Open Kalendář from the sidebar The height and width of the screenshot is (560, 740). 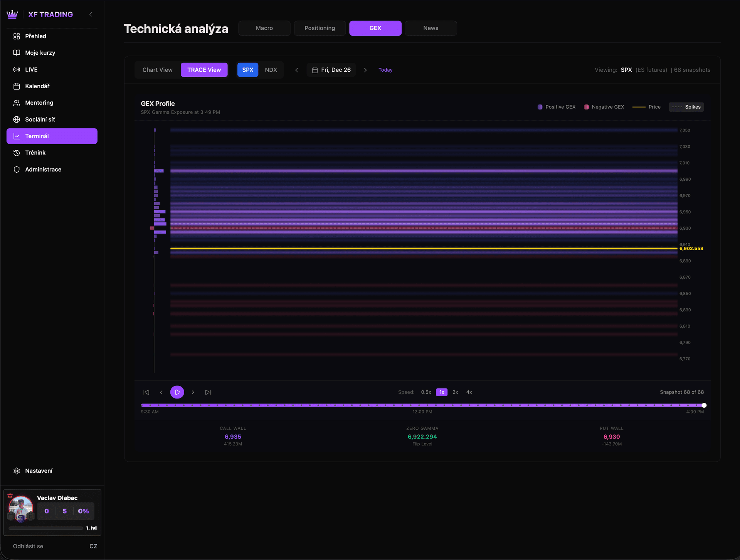[37, 86]
